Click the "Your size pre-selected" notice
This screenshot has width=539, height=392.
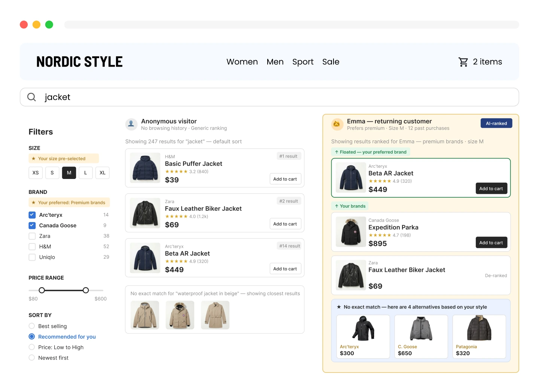point(64,158)
